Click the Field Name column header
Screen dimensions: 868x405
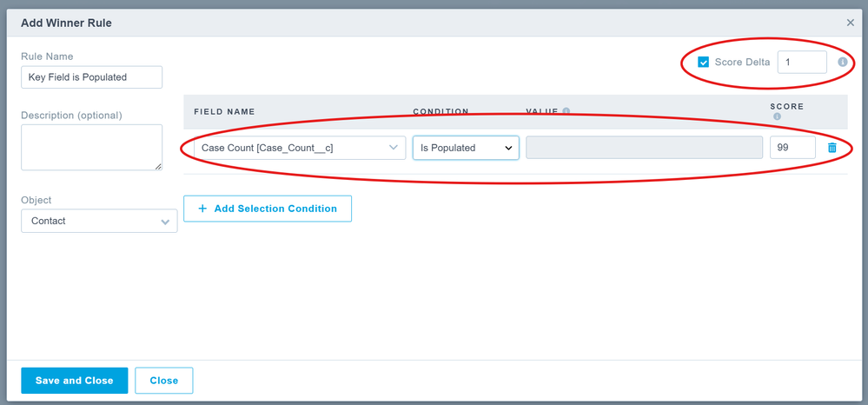[x=224, y=112]
